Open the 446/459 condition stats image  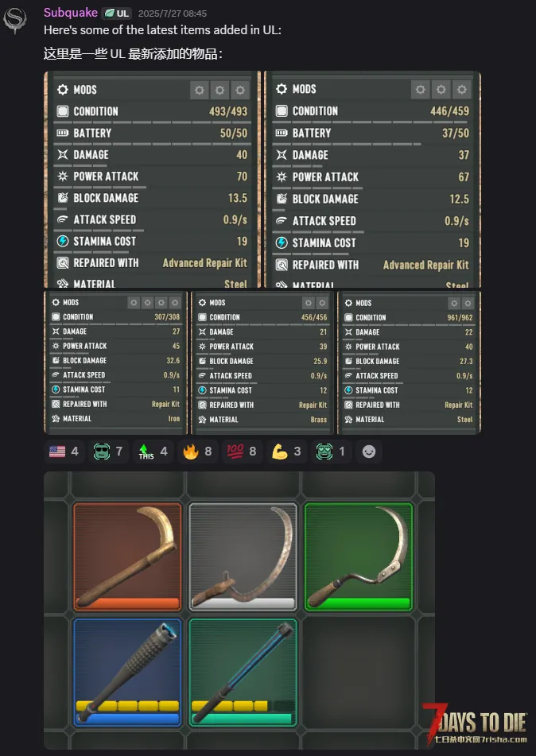pos(372,180)
